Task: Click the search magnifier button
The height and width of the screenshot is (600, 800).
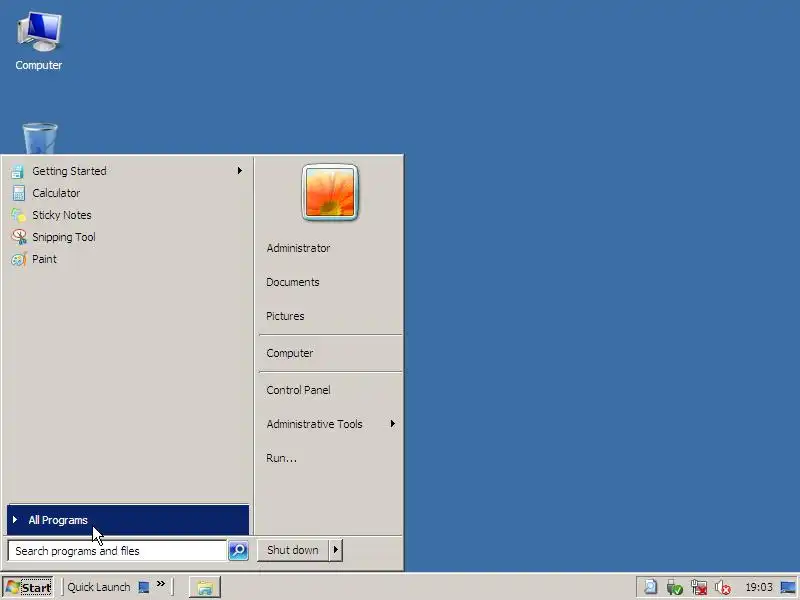Action: [x=238, y=551]
